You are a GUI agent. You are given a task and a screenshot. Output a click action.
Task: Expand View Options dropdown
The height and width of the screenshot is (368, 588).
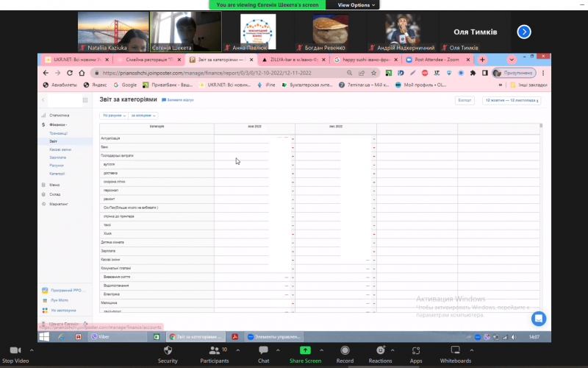356,5
